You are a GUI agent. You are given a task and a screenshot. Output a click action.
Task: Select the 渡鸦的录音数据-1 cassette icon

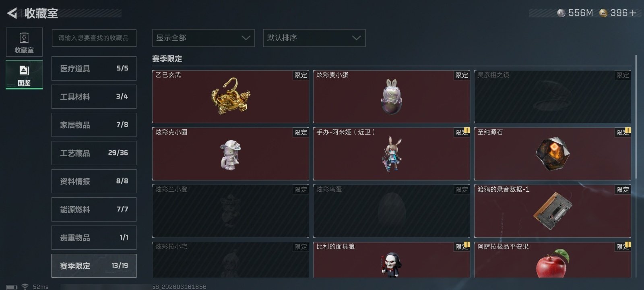point(553,211)
